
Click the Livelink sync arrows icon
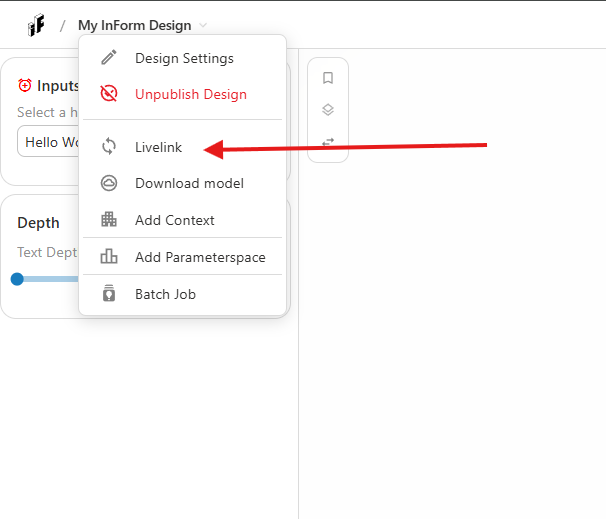(x=110, y=147)
